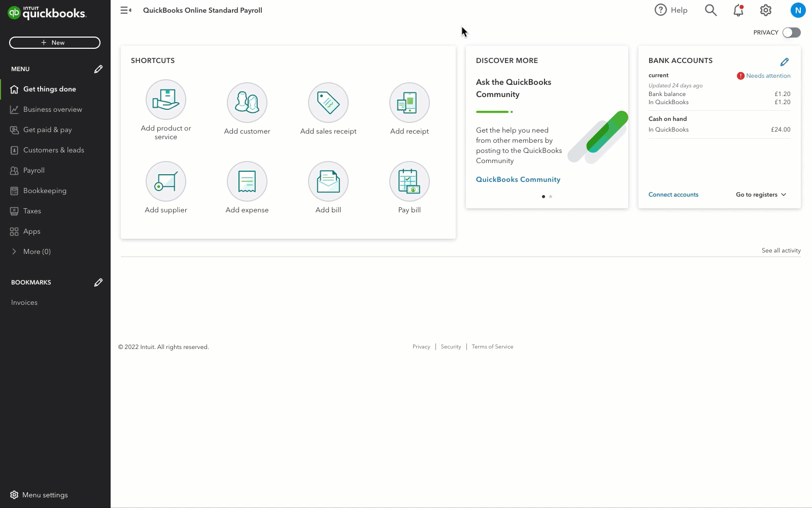Screen dimensions: 812x508
Task: Open the Invoices bookmark
Action: point(24,302)
